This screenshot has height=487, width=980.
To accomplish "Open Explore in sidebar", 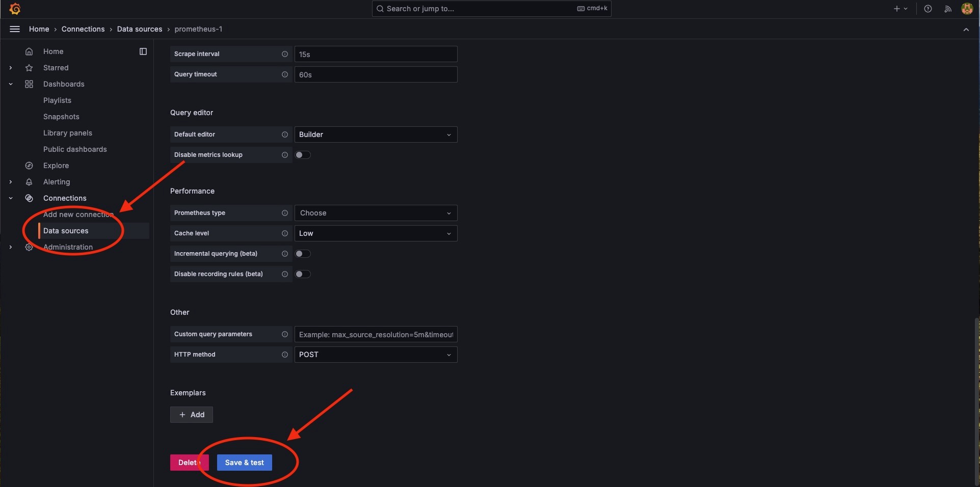I will pyautogui.click(x=56, y=166).
